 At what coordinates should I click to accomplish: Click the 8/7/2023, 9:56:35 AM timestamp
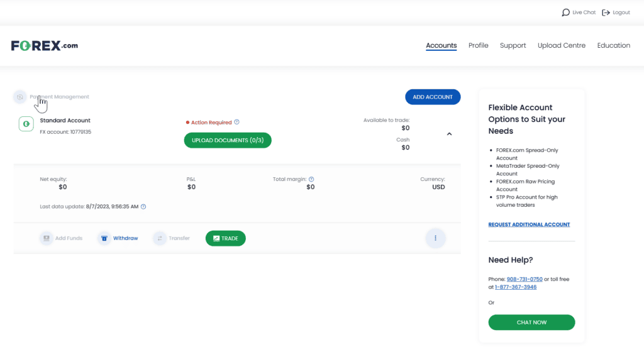(x=112, y=207)
